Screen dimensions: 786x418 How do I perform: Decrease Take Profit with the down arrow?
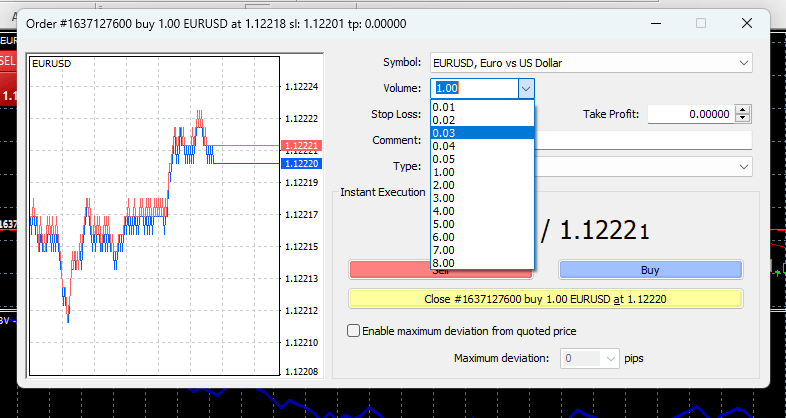(x=743, y=119)
